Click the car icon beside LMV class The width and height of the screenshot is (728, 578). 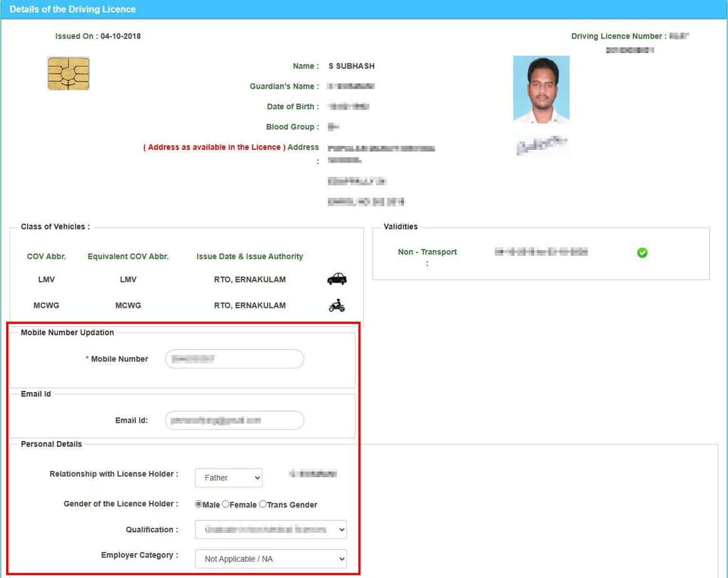coord(336,278)
